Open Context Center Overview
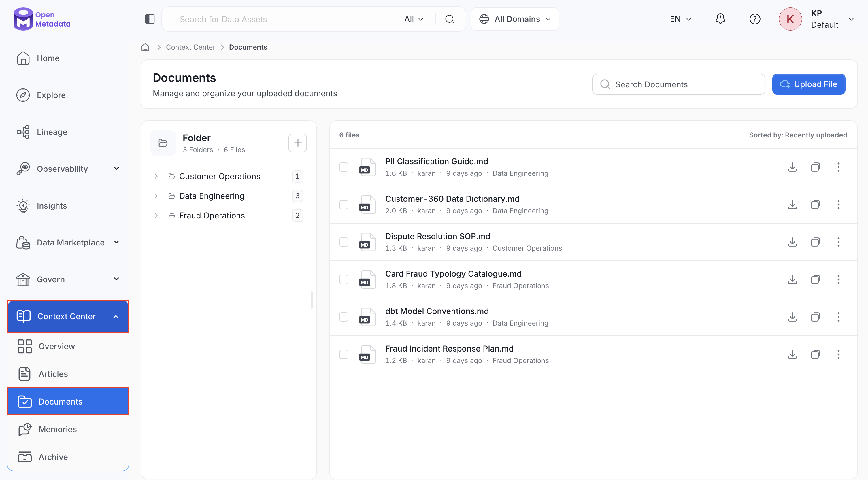The image size is (868, 480). 68,346
